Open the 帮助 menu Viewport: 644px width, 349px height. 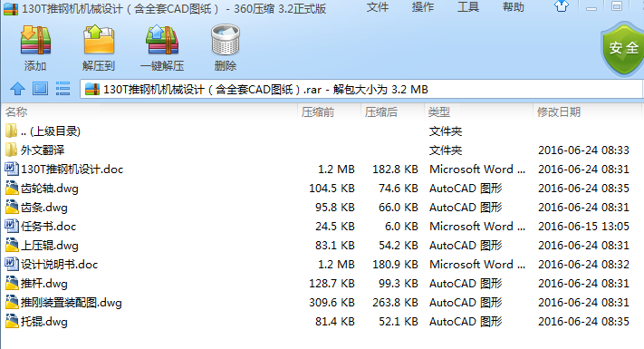(x=514, y=7)
